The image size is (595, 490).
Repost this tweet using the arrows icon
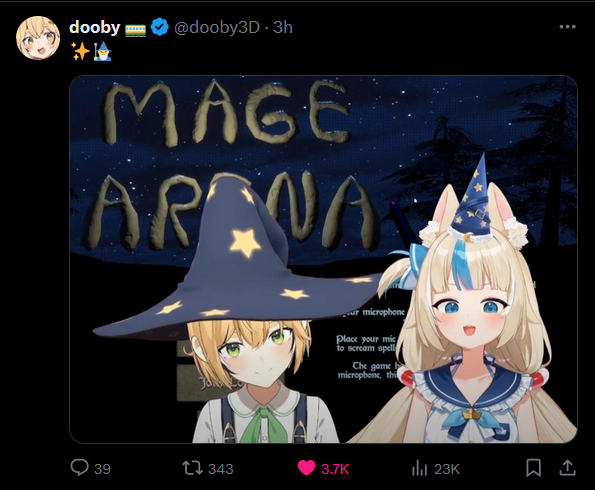[192, 468]
